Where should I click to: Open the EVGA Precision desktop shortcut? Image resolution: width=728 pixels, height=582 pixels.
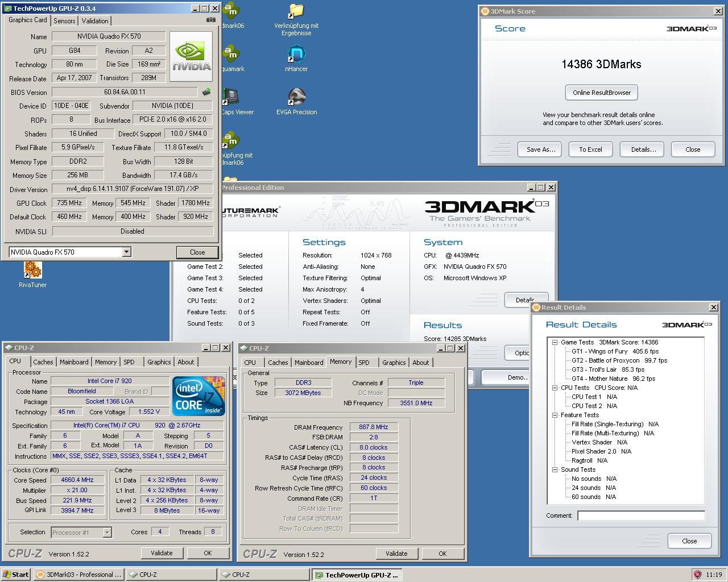point(296,102)
